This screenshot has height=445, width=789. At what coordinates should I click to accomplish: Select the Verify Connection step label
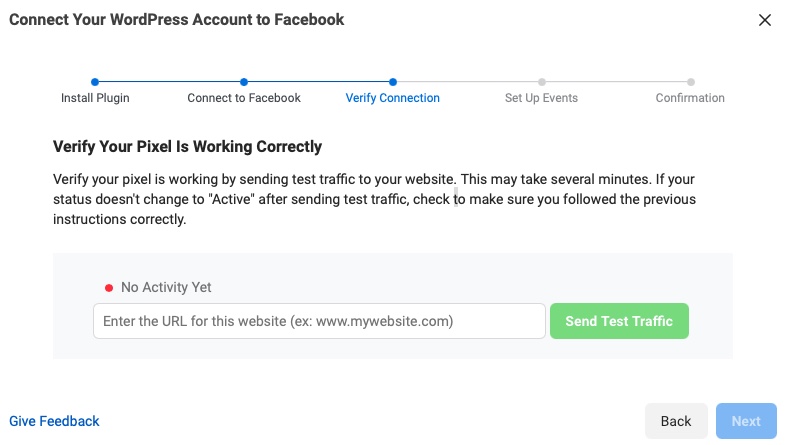coord(393,98)
